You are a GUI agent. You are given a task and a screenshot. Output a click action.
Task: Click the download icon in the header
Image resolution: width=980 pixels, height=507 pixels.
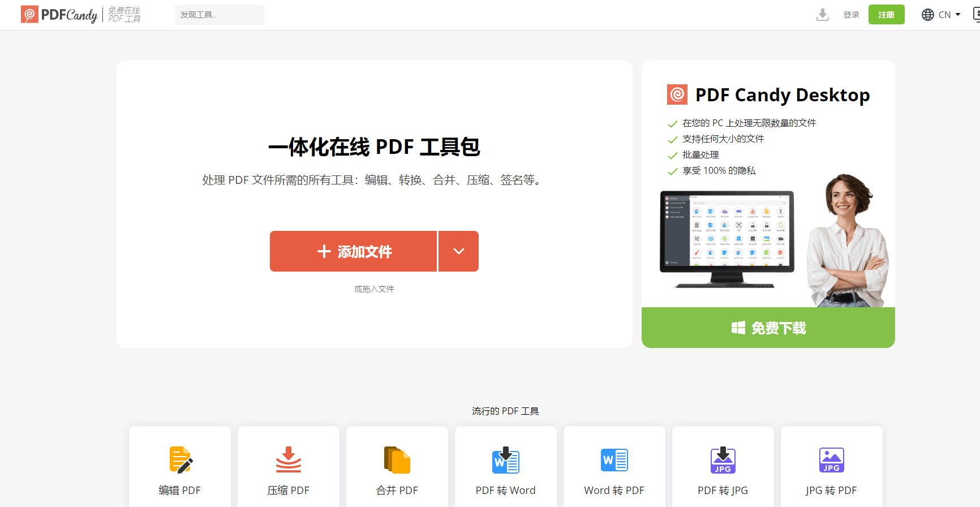pyautogui.click(x=823, y=15)
